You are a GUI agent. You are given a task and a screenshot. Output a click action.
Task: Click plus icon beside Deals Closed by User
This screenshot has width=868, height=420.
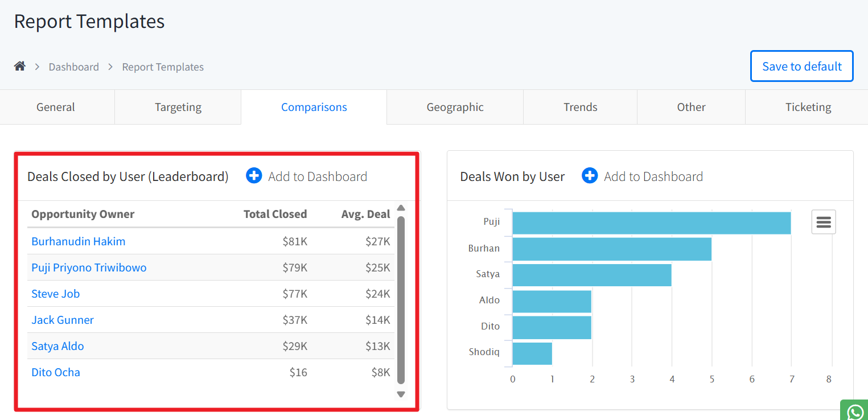click(x=254, y=176)
